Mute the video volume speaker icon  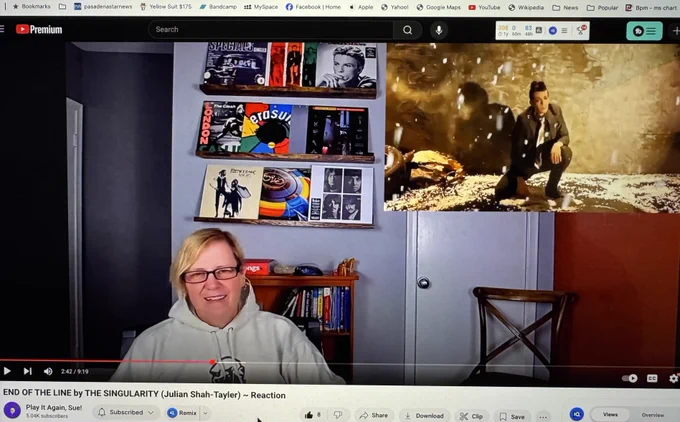pos(48,371)
